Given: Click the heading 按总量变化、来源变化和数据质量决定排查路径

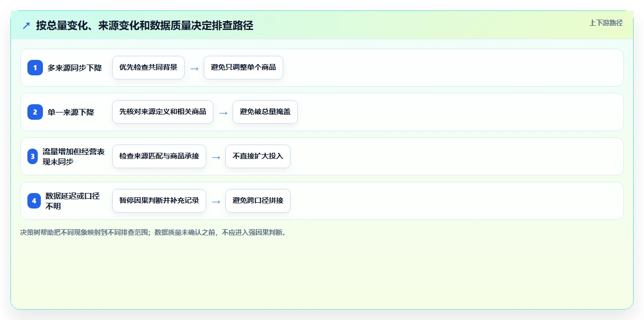Looking at the screenshot, I should 145,25.
